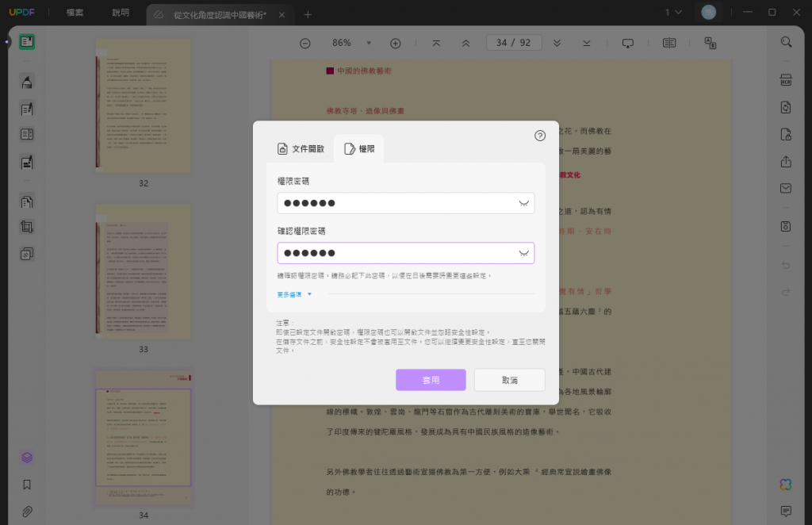The height and width of the screenshot is (525, 812).
Task: Select page 32 thumbnail
Action: 144,106
